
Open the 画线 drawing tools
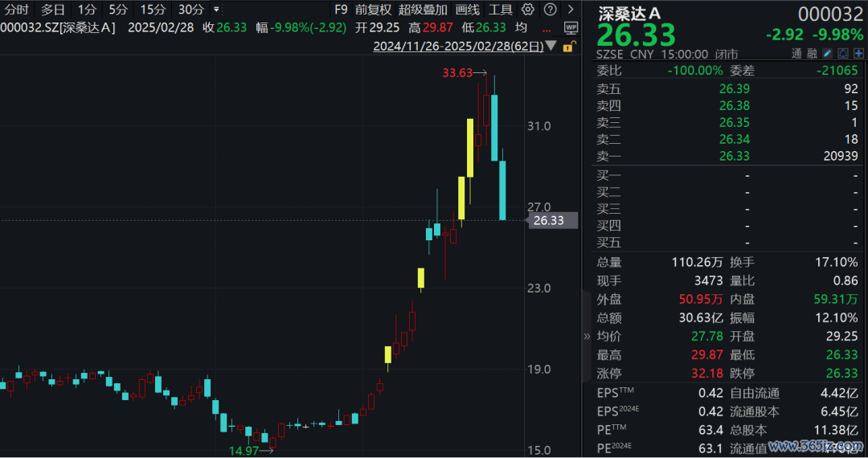(x=467, y=10)
